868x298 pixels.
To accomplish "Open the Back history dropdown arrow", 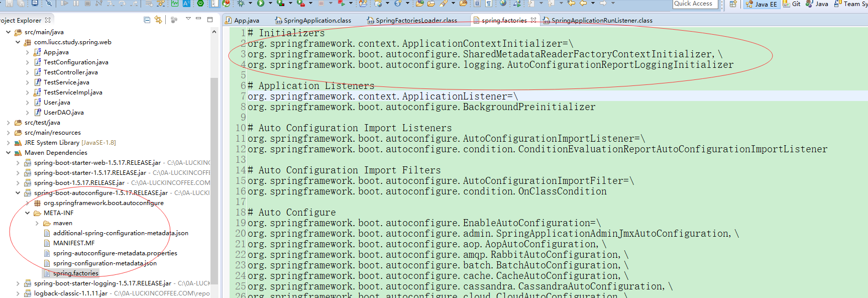I will tap(593, 3).
